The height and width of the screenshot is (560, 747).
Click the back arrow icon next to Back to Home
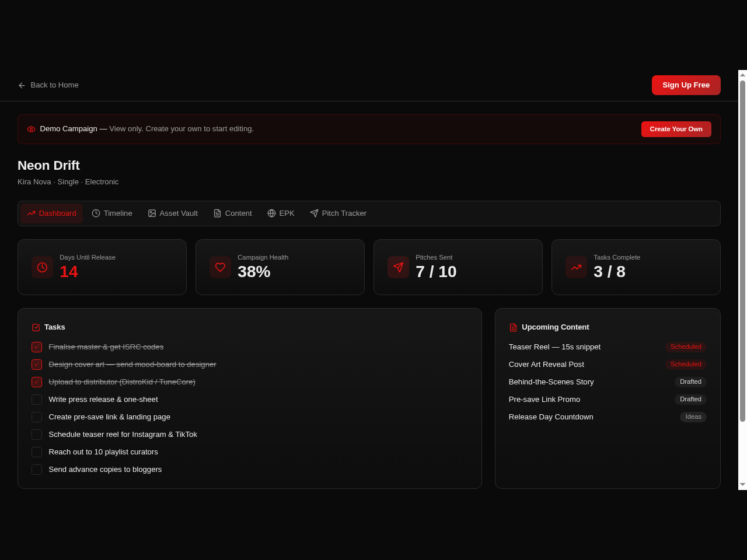[22, 85]
